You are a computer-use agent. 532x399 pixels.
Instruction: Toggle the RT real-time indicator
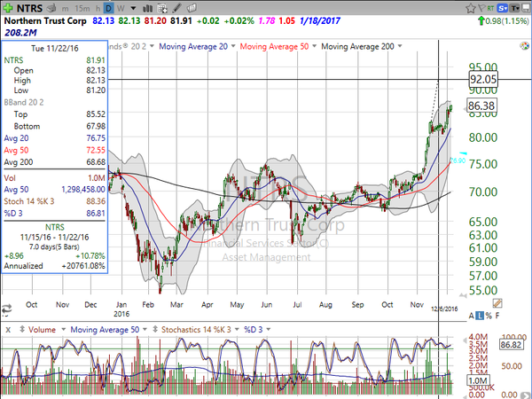coord(490,8)
